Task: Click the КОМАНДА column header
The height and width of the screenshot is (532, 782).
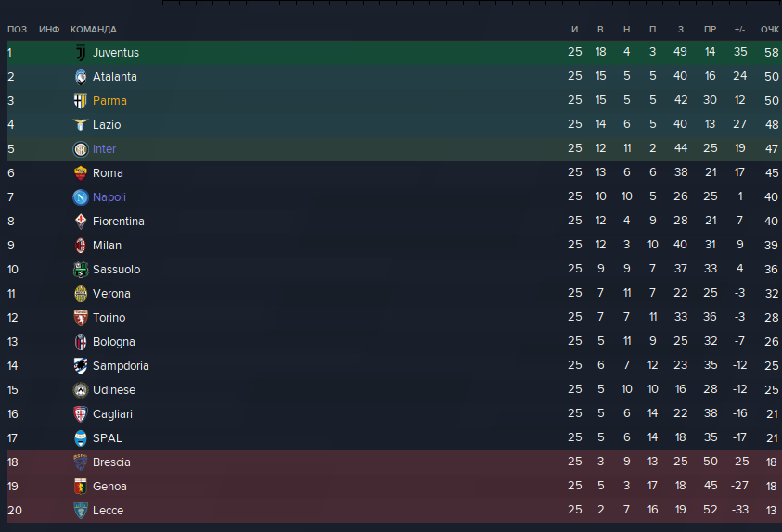Action: click(x=94, y=30)
